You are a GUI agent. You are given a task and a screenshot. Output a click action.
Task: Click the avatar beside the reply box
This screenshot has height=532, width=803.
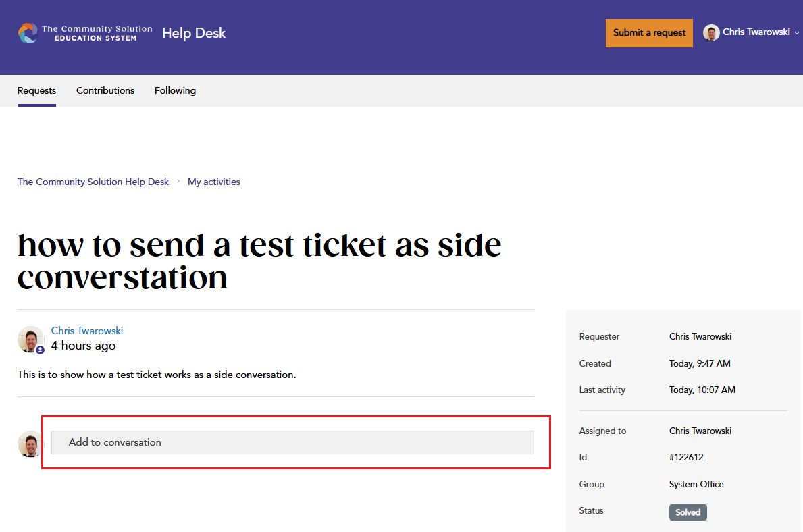click(x=30, y=444)
